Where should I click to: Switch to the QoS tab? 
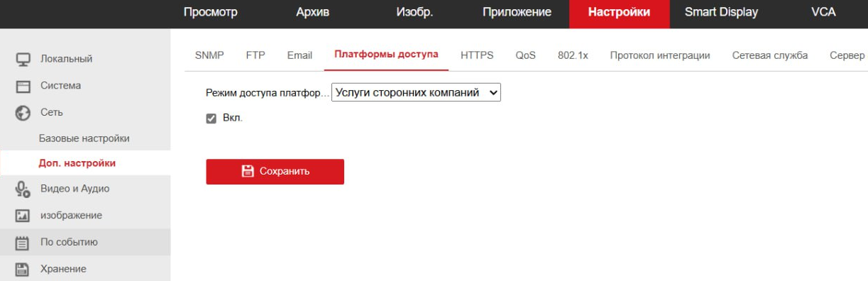pos(525,56)
